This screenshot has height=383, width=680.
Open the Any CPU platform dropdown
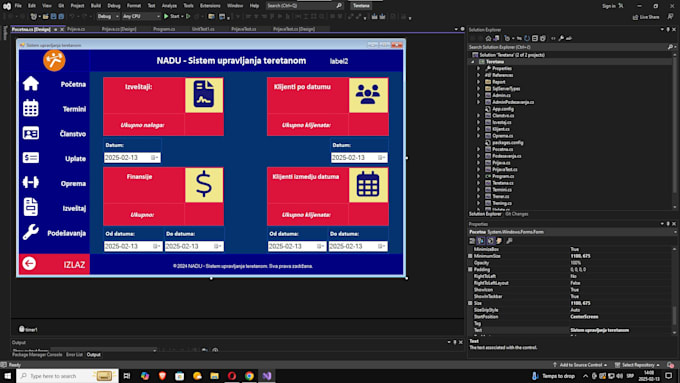click(141, 16)
